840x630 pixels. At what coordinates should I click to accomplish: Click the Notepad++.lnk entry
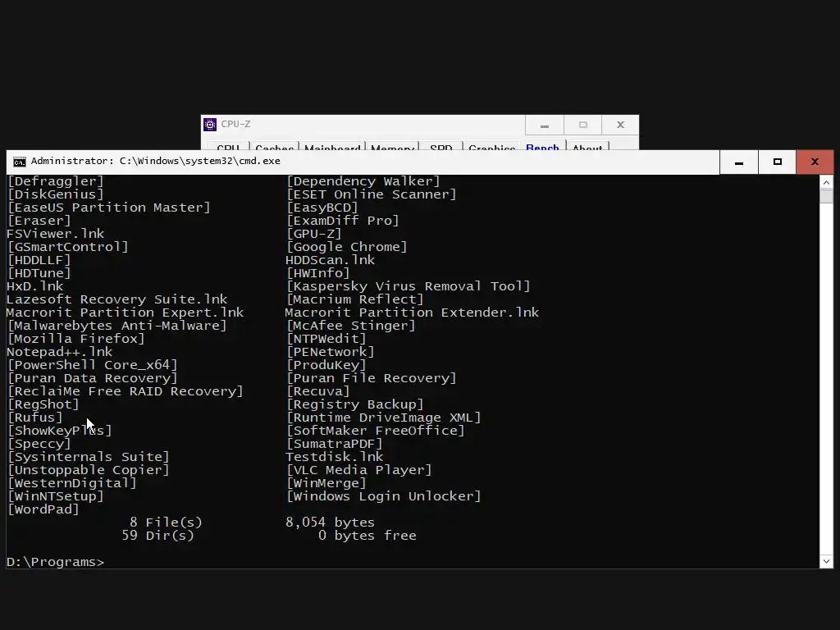tap(59, 352)
